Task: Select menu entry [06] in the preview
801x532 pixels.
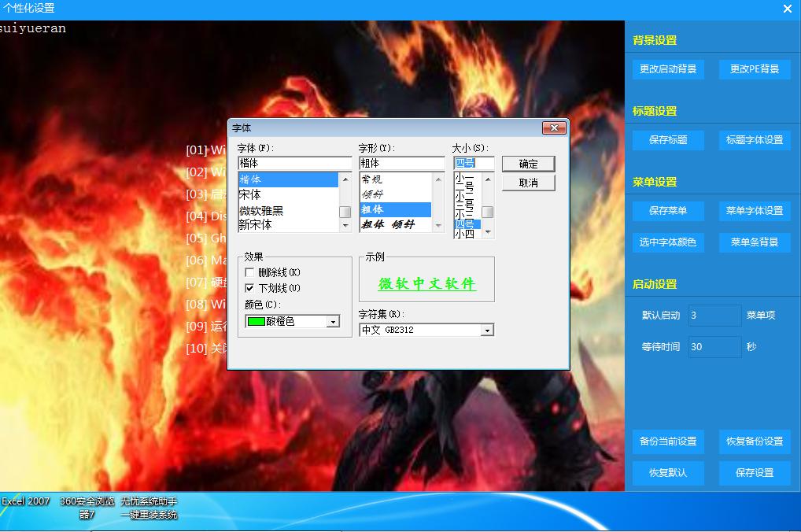Action: coord(206,260)
